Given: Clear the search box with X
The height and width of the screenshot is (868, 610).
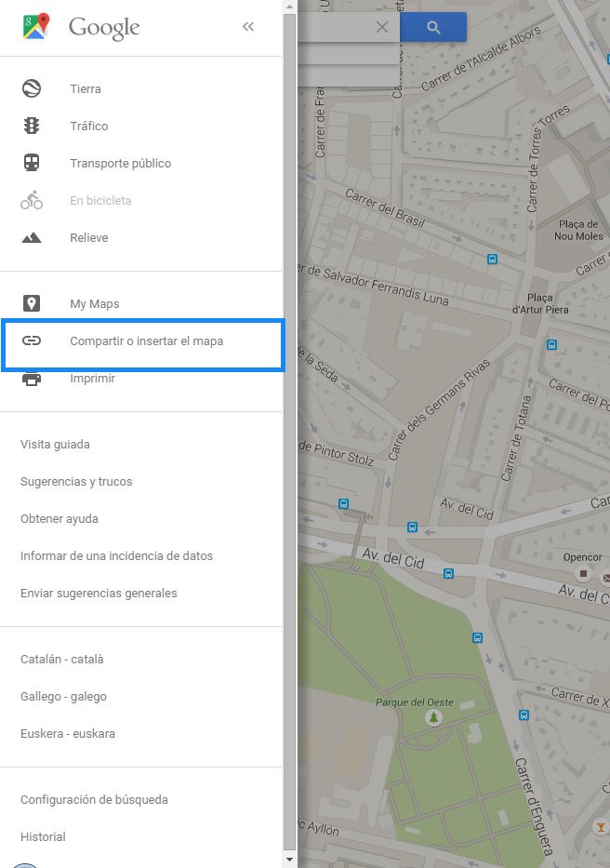Looking at the screenshot, I should 381,28.
